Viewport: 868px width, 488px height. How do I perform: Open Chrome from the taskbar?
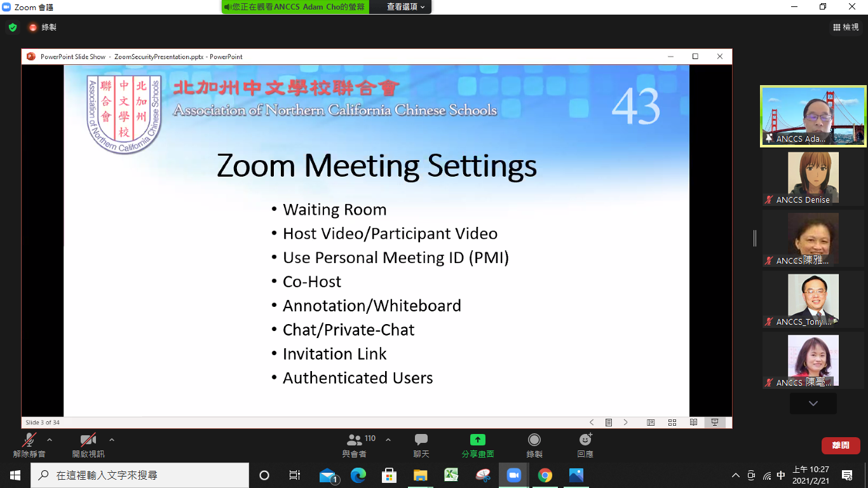click(545, 475)
